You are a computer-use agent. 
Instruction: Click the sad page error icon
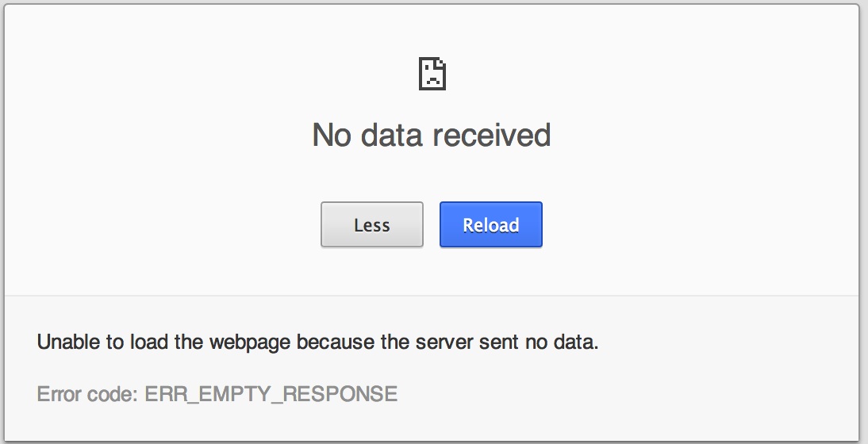(x=432, y=74)
